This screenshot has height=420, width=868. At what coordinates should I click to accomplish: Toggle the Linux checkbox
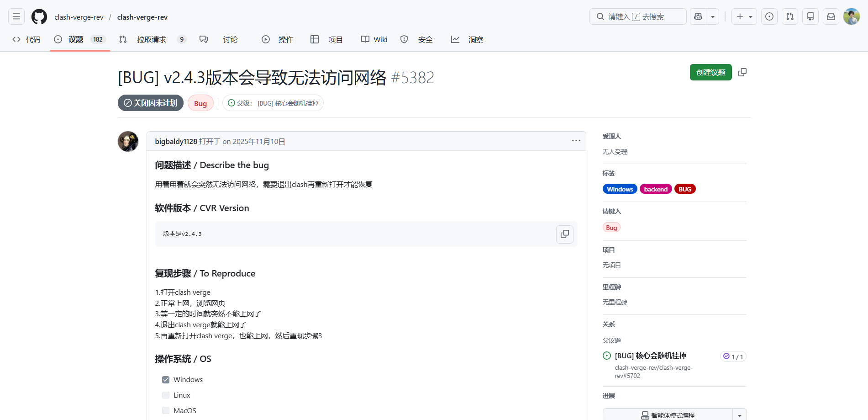click(166, 395)
